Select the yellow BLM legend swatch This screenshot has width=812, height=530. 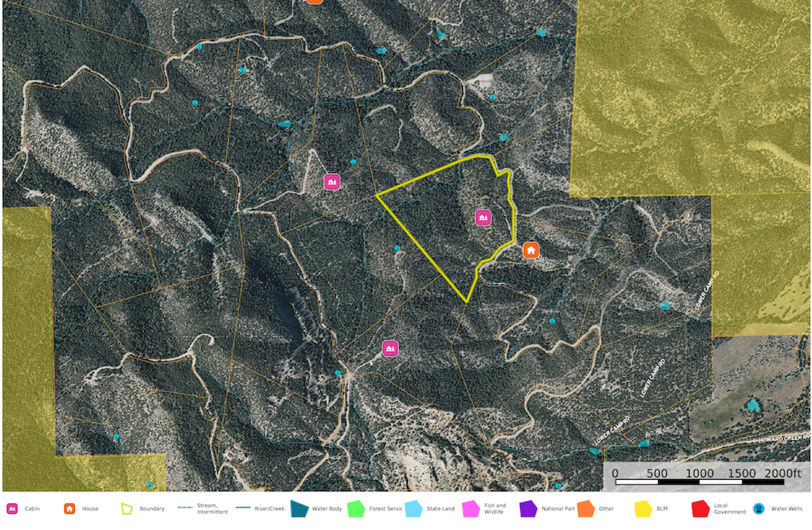click(x=643, y=509)
